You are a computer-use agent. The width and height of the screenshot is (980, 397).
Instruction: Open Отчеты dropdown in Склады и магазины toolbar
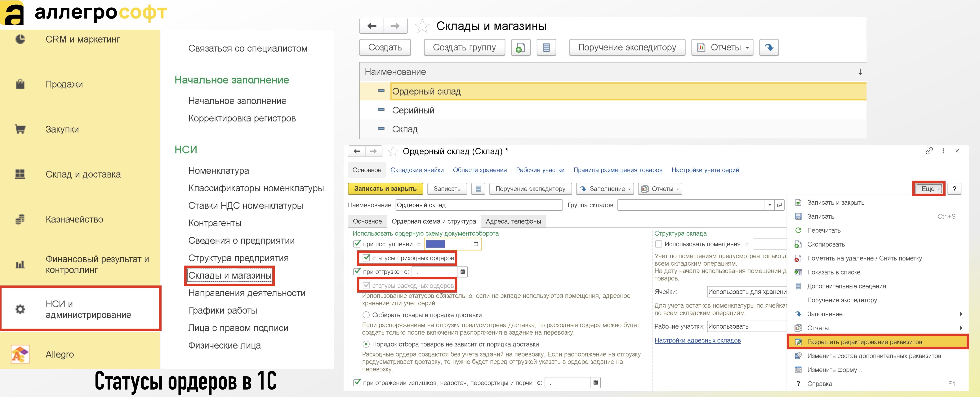click(722, 47)
